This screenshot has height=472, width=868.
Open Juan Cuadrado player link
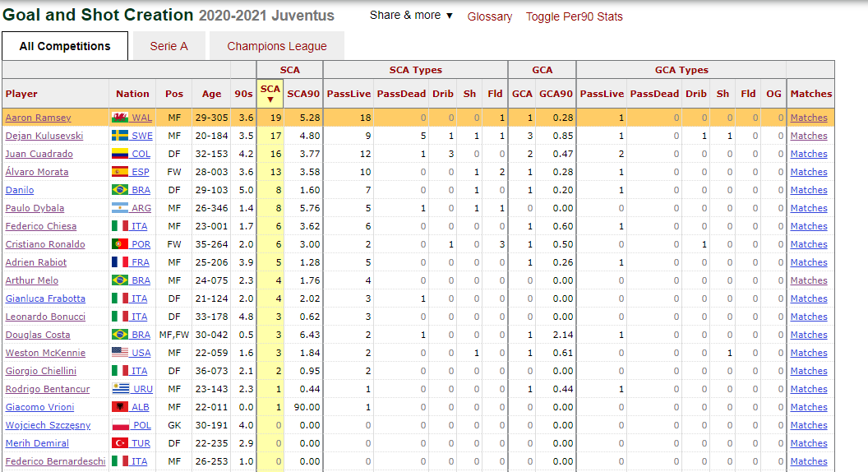[39, 154]
